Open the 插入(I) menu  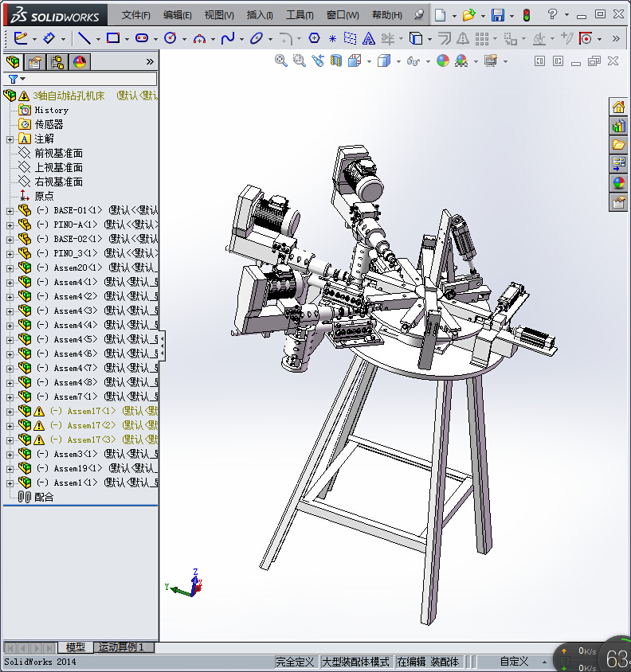click(260, 15)
